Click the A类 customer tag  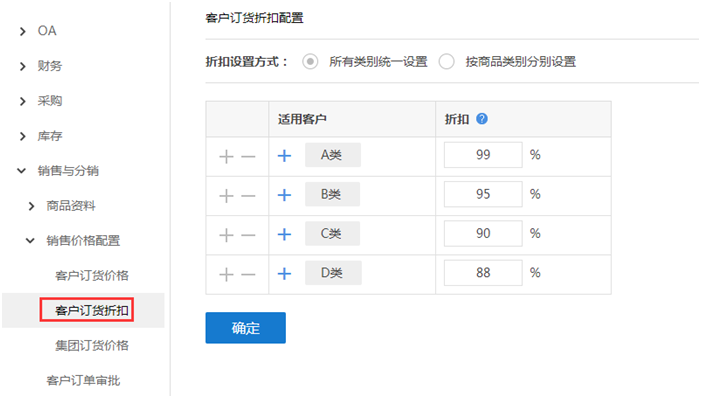click(333, 155)
